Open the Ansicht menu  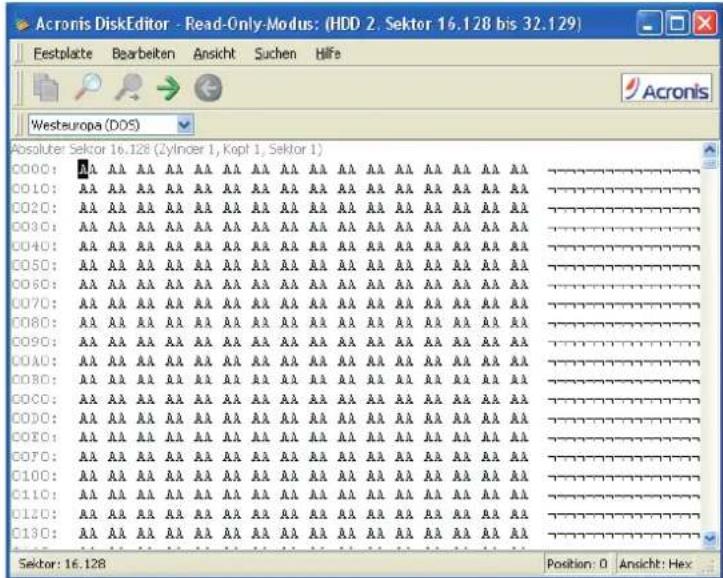[x=214, y=53]
